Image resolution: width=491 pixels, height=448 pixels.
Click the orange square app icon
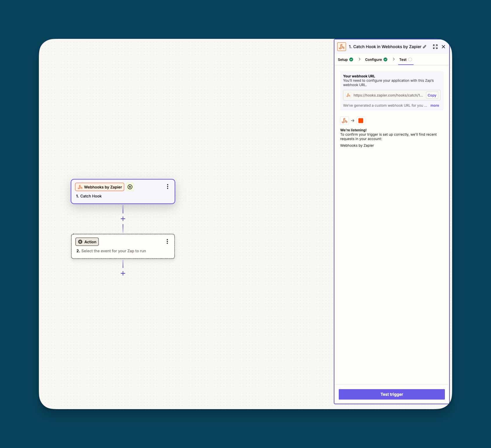(361, 121)
